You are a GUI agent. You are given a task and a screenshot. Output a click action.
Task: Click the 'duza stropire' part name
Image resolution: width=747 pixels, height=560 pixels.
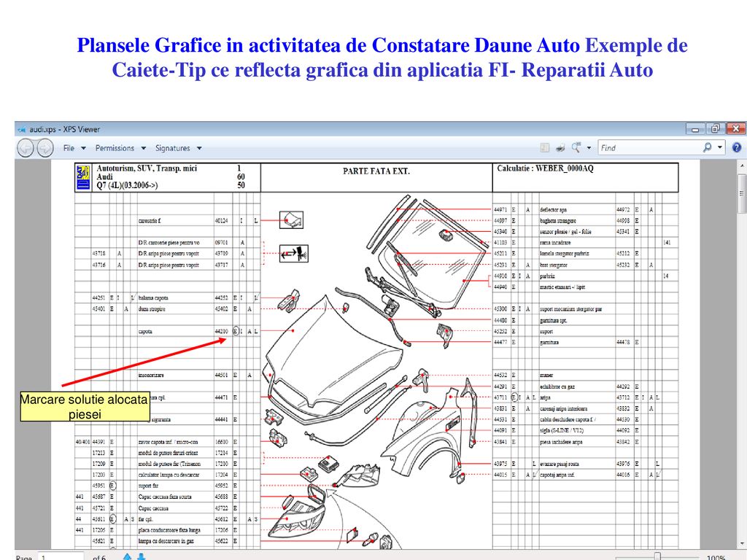[152, 309]
